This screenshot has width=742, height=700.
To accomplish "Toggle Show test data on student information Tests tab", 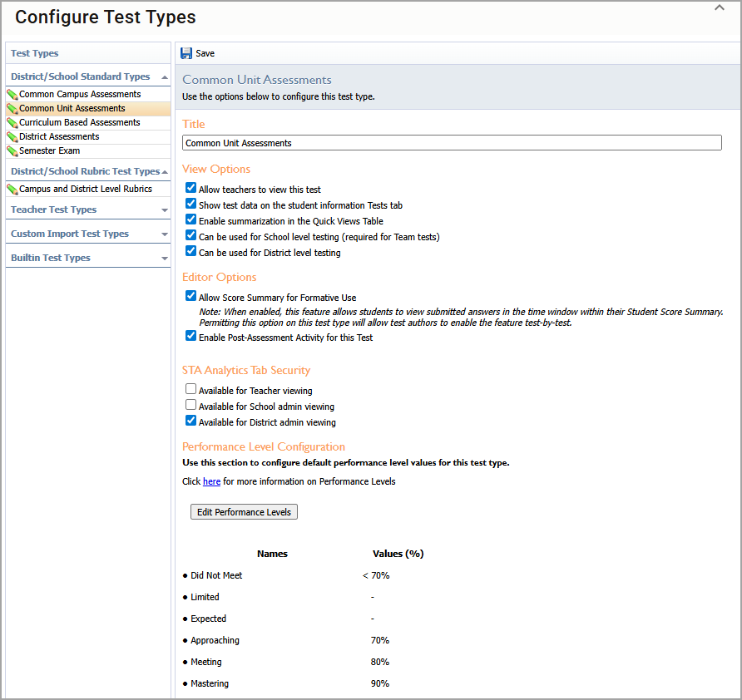I will (190, 204).
